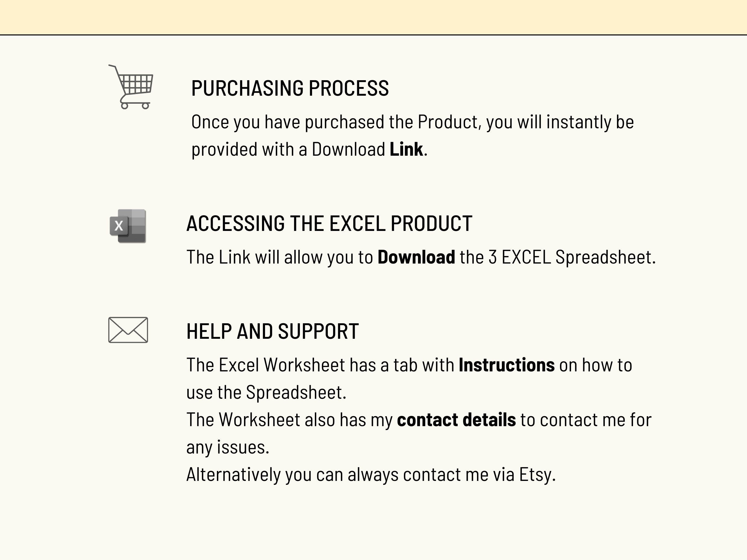Viewport: 747px width, 560px height.
Task: Click the "provided with a Download" text
Action: tap(288, 149)
